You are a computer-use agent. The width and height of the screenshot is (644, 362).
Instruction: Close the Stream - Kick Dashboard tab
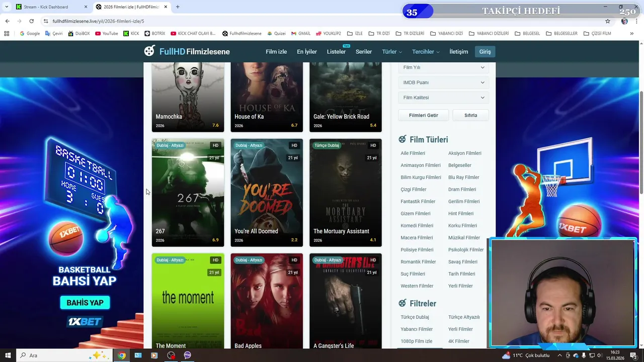[86, 7]
